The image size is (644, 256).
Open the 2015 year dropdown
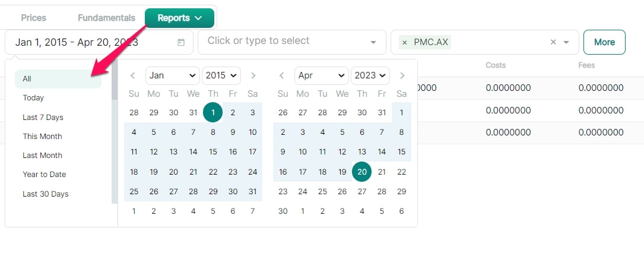[x=221, y=75]
